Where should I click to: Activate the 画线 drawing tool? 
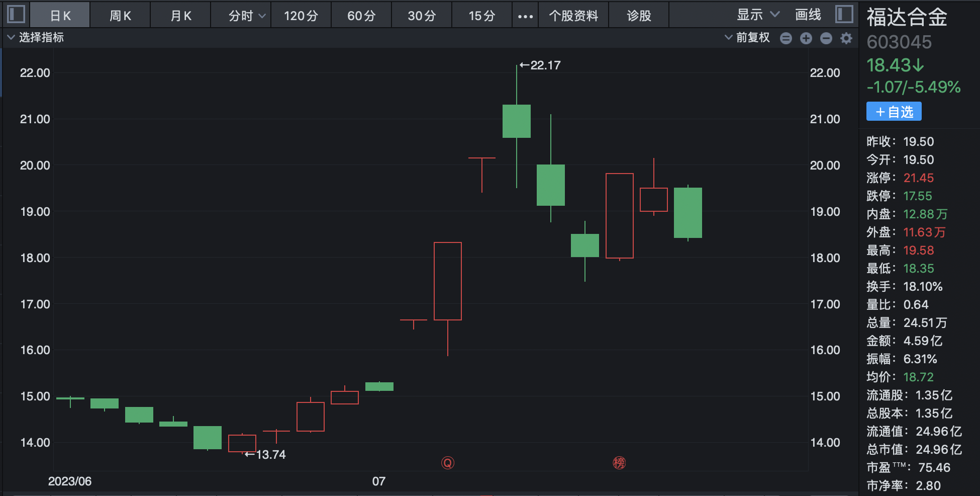coord(808,15)
